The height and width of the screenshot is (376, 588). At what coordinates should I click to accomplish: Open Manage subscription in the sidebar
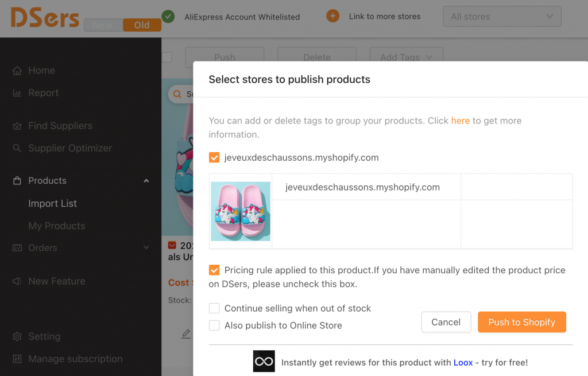(75, 359)
